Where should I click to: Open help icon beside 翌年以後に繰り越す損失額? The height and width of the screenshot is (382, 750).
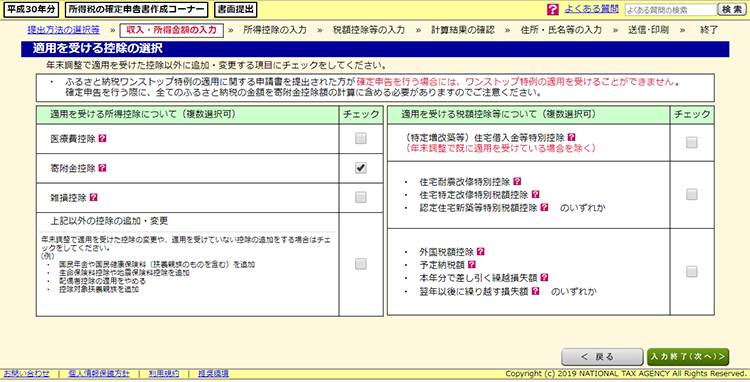[535, 291]
